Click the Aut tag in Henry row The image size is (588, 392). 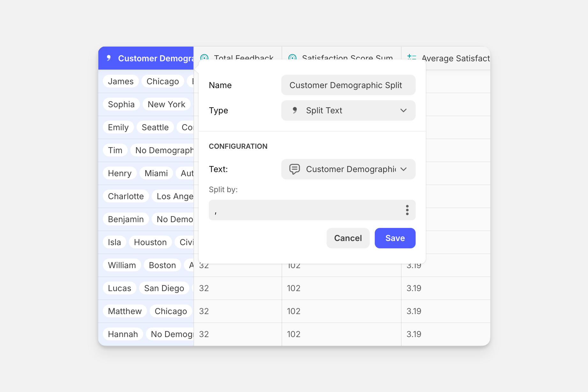[185, 173]
